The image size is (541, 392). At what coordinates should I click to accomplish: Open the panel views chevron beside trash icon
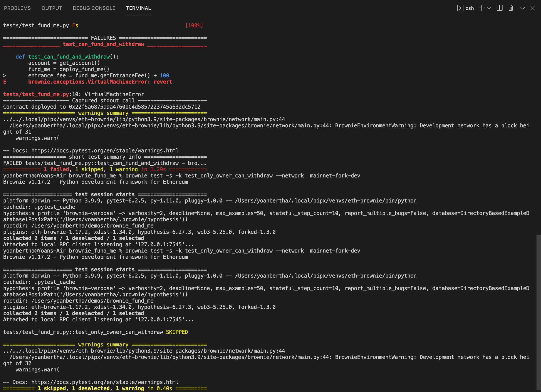[x=522, y=8]
